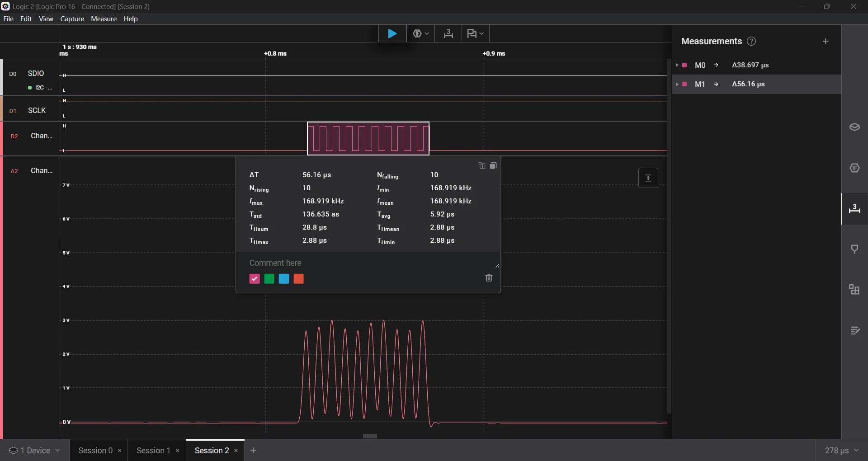This screenshot has height=461, width=868.
Task: Add a new measurement with the plus icon
Action: (826, 42)
